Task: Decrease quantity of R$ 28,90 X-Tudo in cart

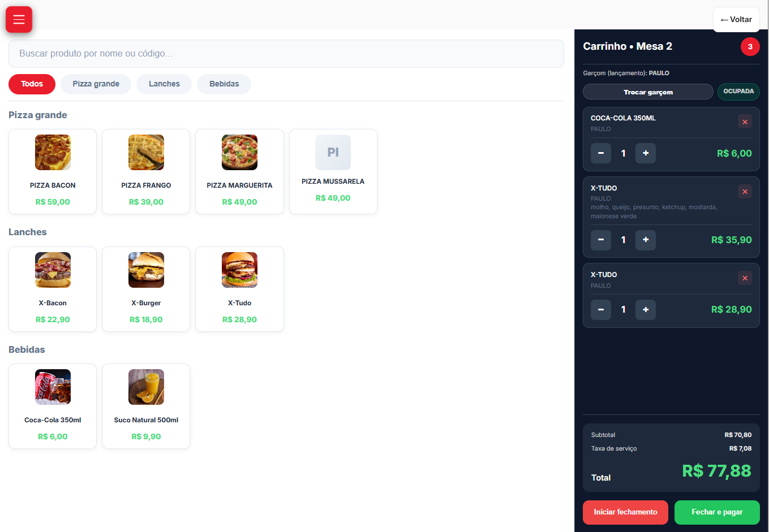Action: point(600,310)
